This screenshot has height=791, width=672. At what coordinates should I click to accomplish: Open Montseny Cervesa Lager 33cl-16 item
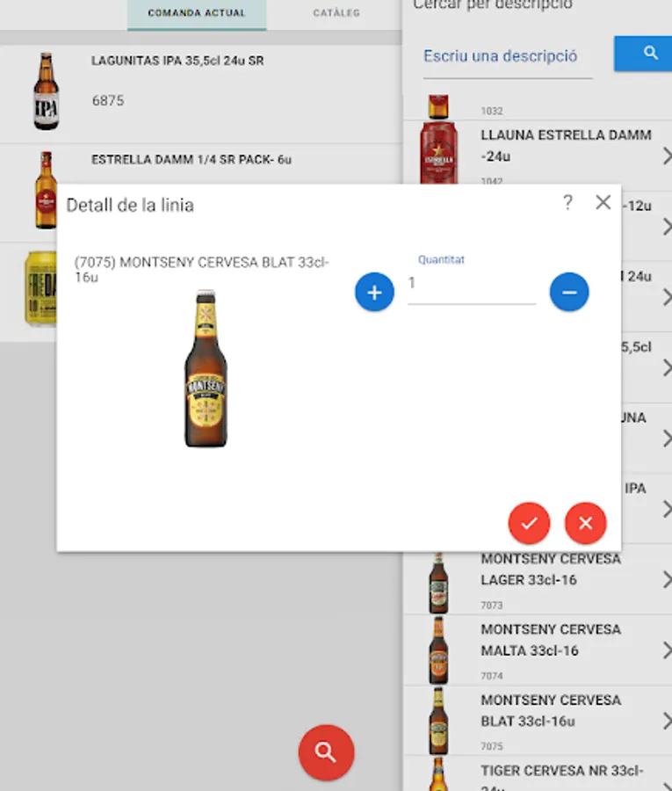(538, 580)
